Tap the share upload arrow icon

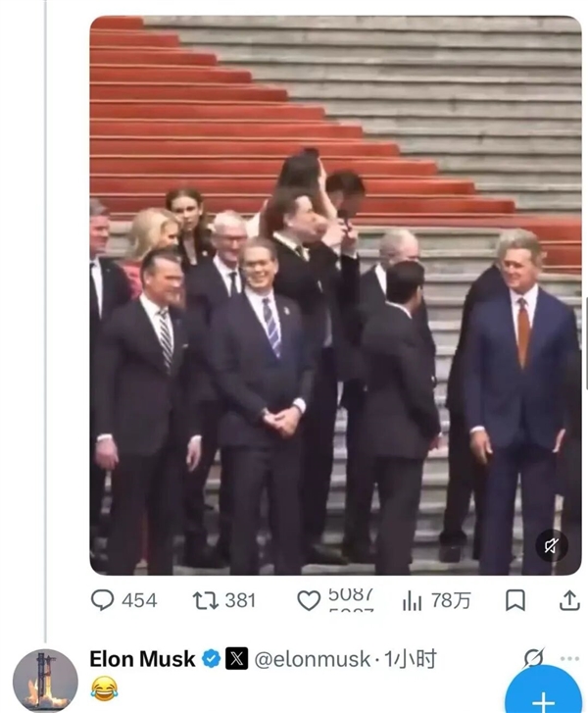tap(569, 600)
